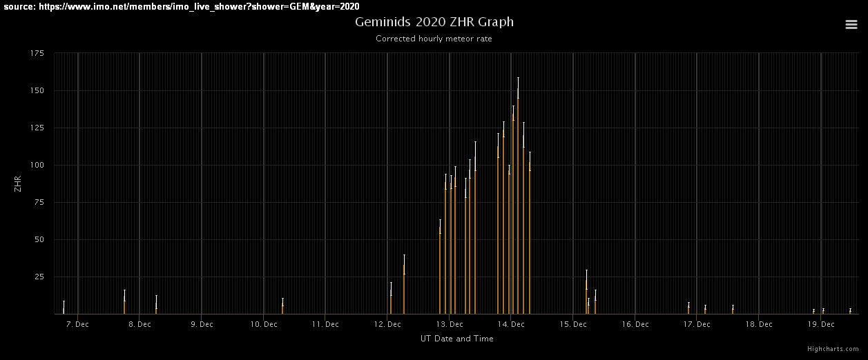Viewport: 868px width, 360px height.
Task: Click the 100 y-axis value
Action: [x=38, y=165]
